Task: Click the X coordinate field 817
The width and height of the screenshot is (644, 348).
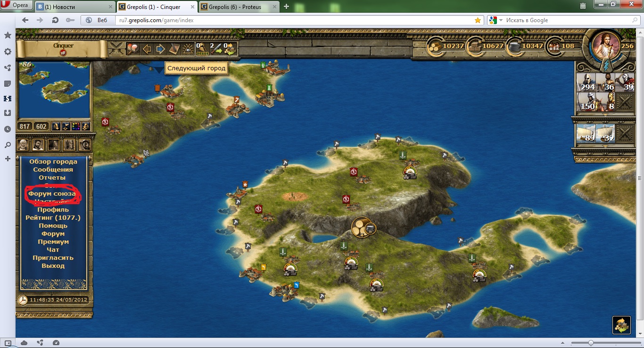Action: point(25,126)
